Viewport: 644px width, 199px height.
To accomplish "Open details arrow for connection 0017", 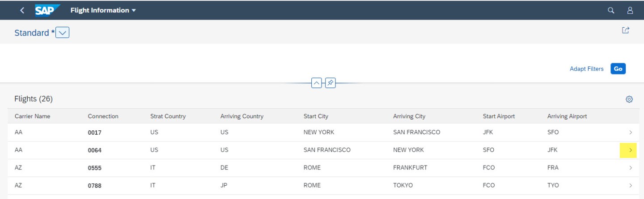I will 630,133.
